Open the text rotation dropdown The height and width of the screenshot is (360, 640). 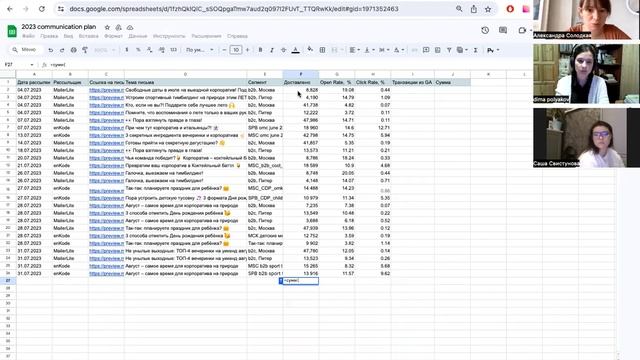click(x=398, y=50)
